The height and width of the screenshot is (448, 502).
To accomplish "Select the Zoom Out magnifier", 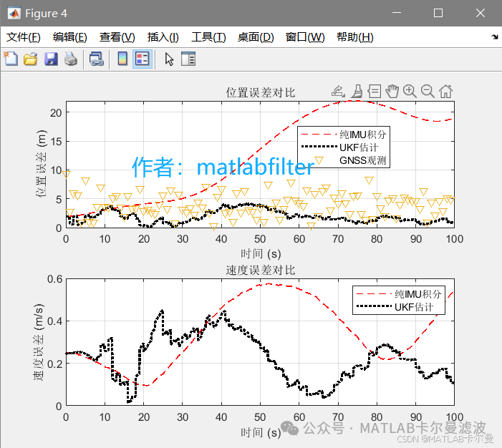I will (428, 91).
